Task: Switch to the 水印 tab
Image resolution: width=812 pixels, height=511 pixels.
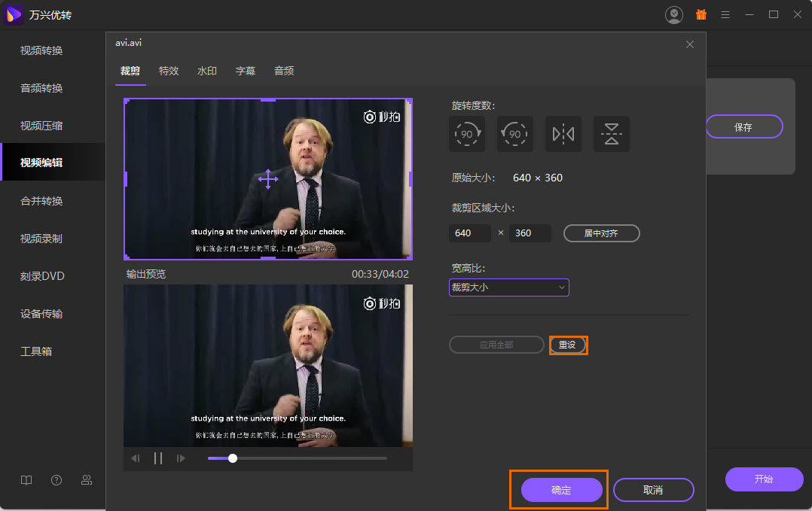Action: [x=207, y=71]
